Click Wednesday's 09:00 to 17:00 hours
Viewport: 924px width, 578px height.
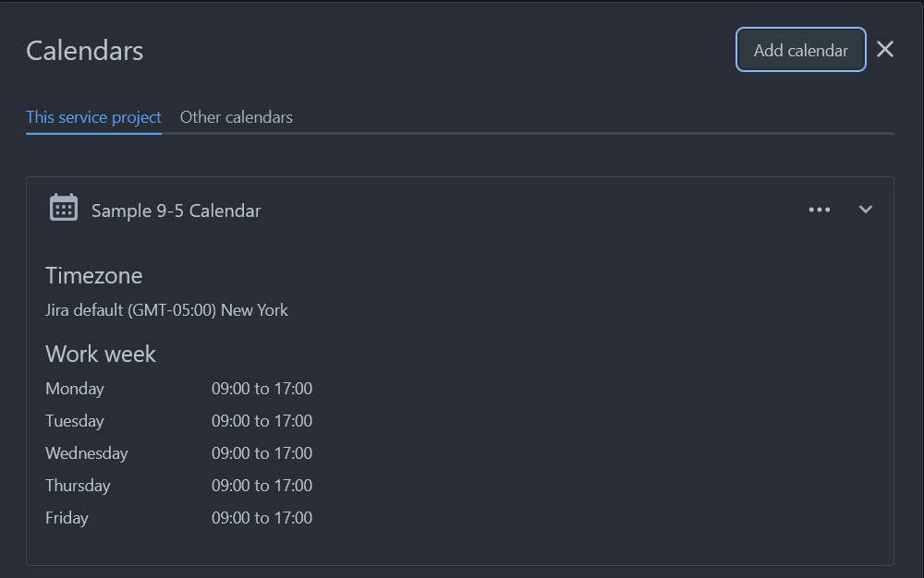tap(261, 453)
